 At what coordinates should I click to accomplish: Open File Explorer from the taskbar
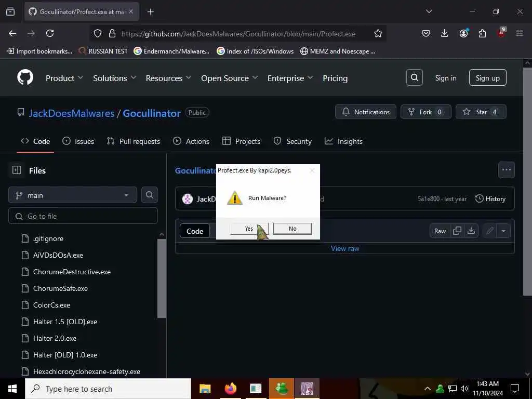pyautogui.click(x=205, y=389)
